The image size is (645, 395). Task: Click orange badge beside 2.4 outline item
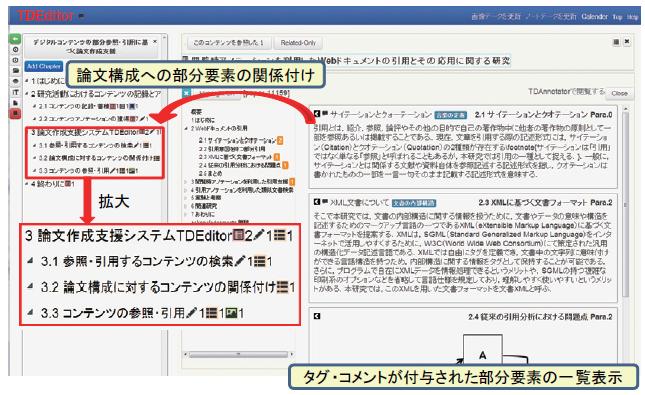285,165
